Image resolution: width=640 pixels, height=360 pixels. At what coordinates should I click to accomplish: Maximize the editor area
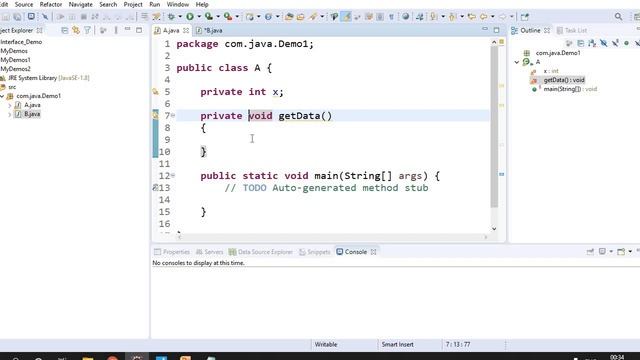click(496, 30)
